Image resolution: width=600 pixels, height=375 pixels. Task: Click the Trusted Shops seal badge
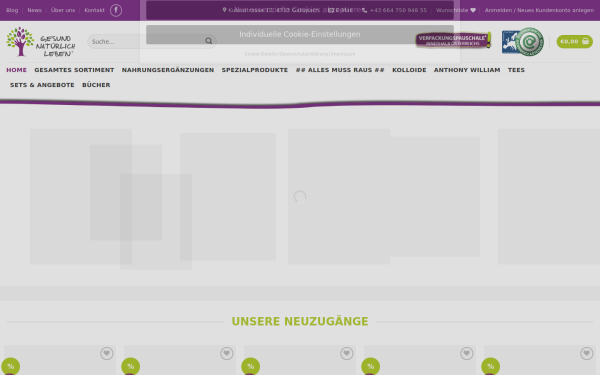coord(523,42)
